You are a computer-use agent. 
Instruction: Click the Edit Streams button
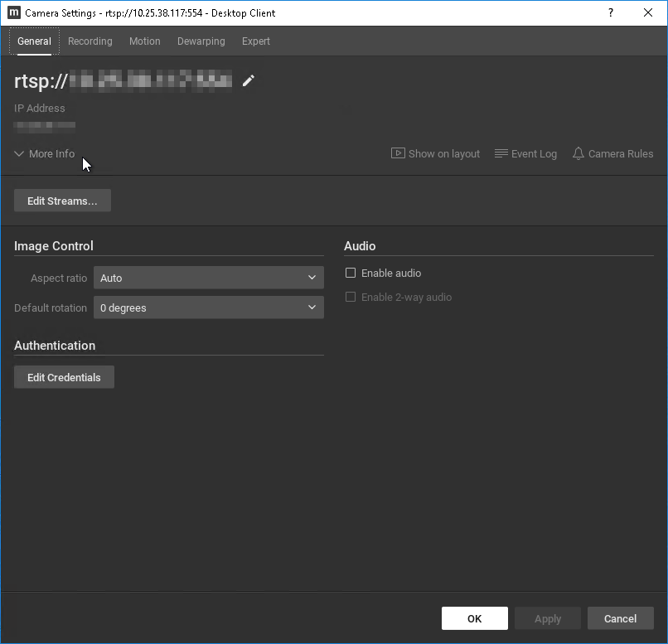click(62, 201)
